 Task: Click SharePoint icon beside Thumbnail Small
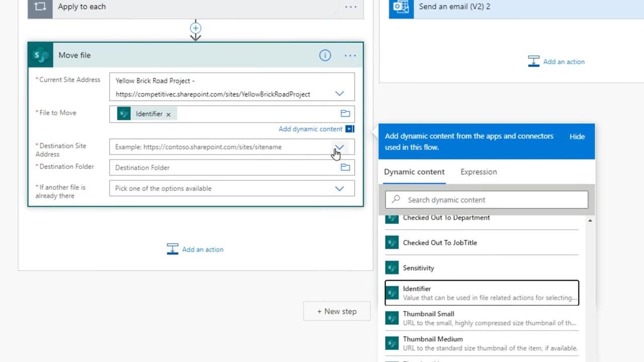[x=392, y=318]
